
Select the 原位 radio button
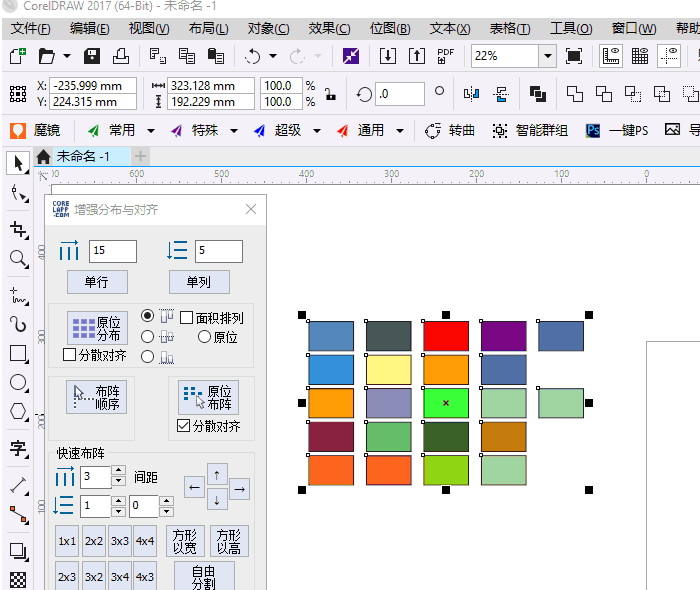point(204,337)
